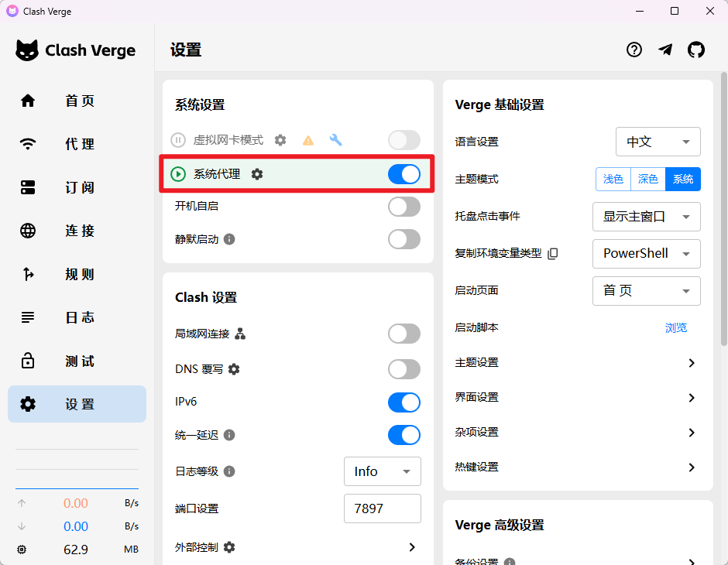Click the memory chip icon in the sidebar
This screenshot has width=728, height=565.
(22, 550)
